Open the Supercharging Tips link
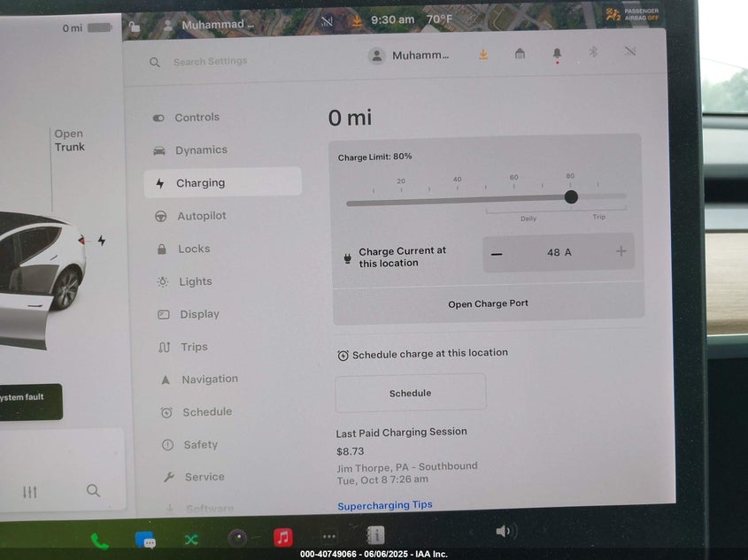The image size is (748, 560). pyautogui.click(x=385, y=505)
